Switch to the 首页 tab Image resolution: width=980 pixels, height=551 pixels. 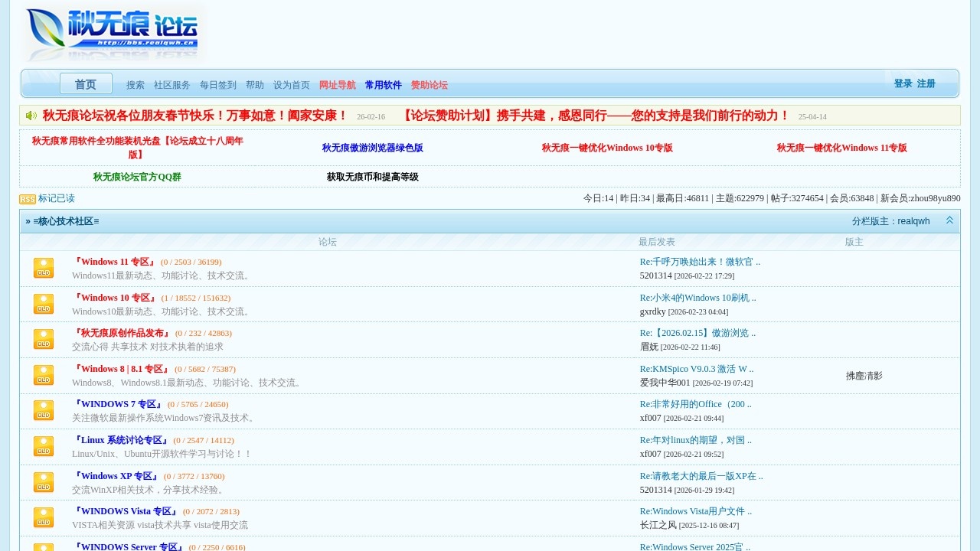pos(85,84)
